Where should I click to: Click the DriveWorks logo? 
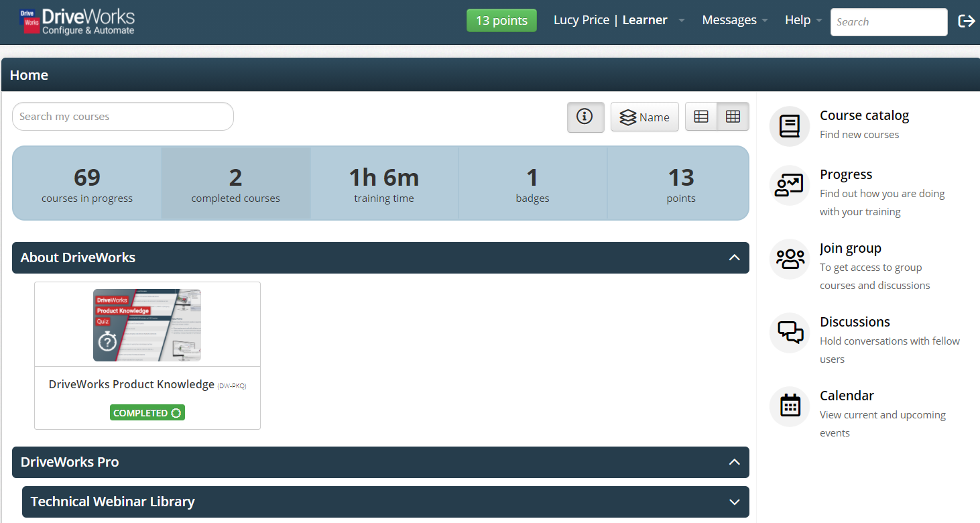(76, 21)
